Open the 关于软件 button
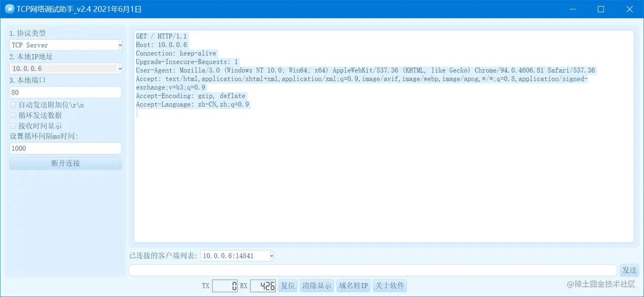 (x=390, y=285)
